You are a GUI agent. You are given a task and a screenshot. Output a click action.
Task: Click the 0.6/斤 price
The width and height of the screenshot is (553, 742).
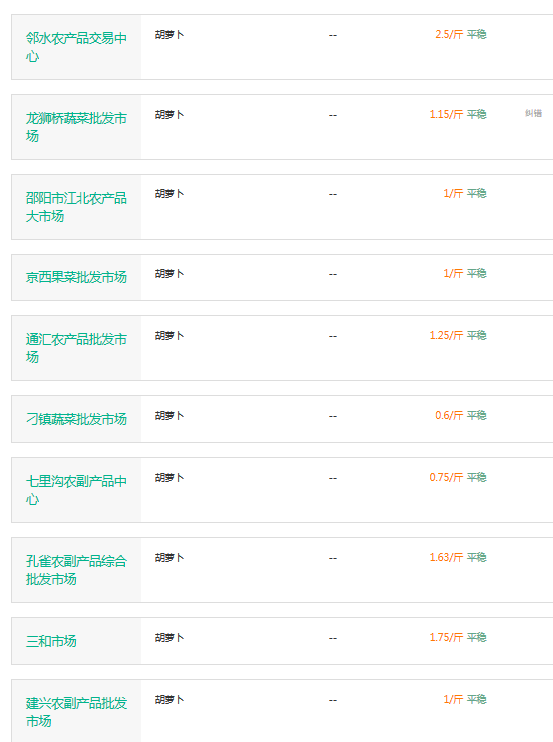tap(449, 415)
